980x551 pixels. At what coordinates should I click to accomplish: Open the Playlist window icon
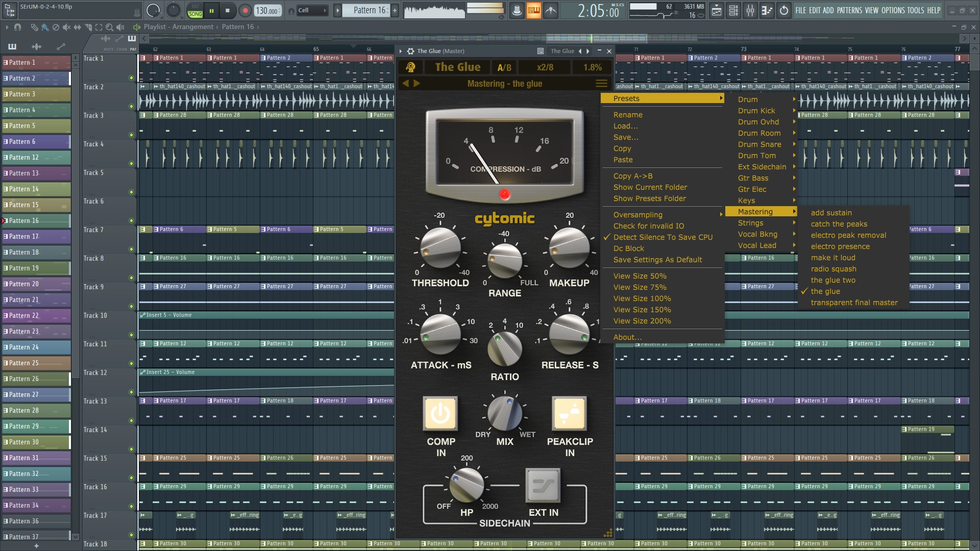(x=717, y=10)
